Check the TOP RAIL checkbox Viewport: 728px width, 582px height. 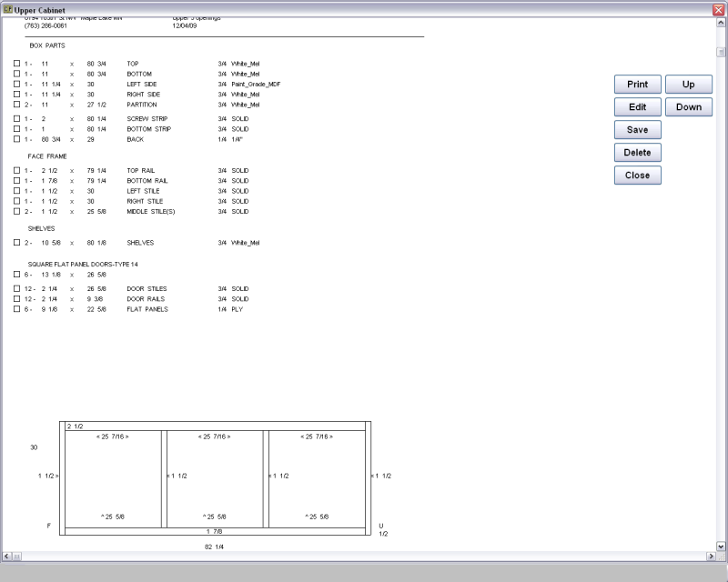[16, 170]
